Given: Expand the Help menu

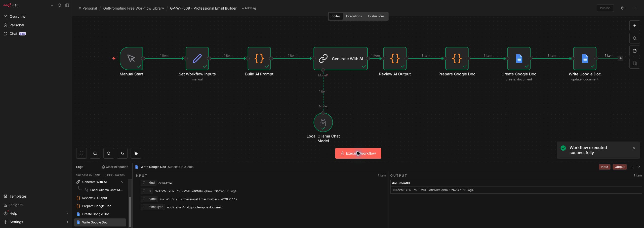Looking at the screenshot, I should (36, 213).
